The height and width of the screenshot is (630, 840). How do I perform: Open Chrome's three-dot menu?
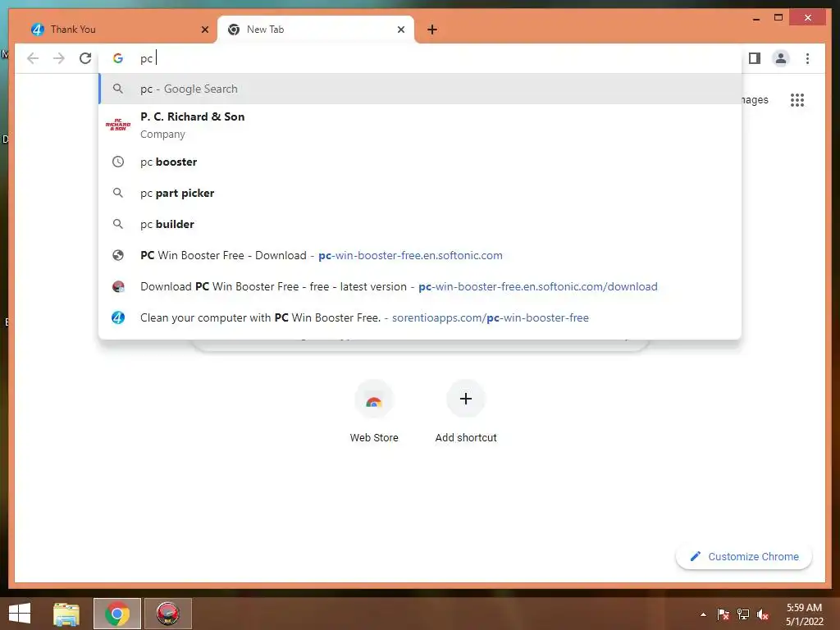tap(807, 58)
